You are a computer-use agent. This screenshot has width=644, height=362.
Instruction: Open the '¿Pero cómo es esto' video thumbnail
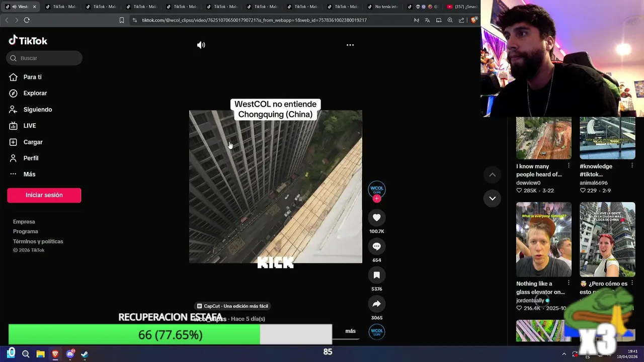click(x=607, y=239)
